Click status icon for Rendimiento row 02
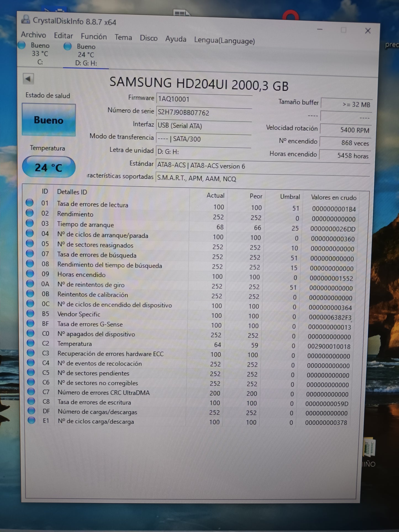The height and width of the screenshot is (532, 399). (x=30, y=213)
